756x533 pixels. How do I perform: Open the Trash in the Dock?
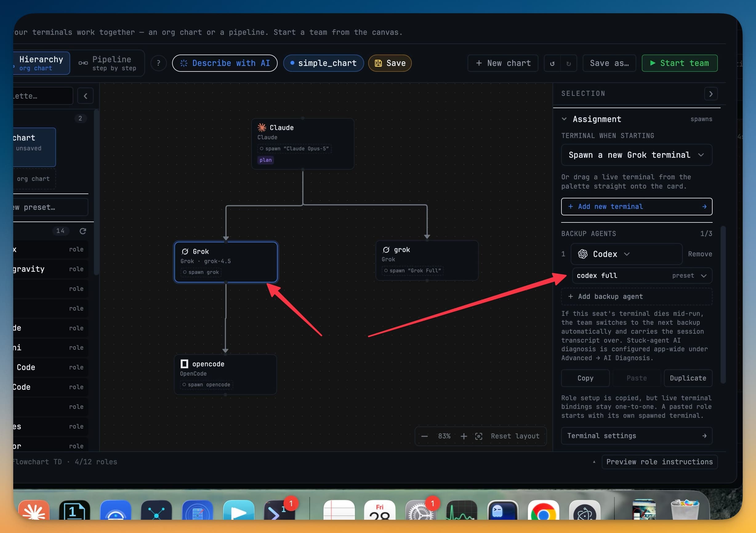pos(685,510)
